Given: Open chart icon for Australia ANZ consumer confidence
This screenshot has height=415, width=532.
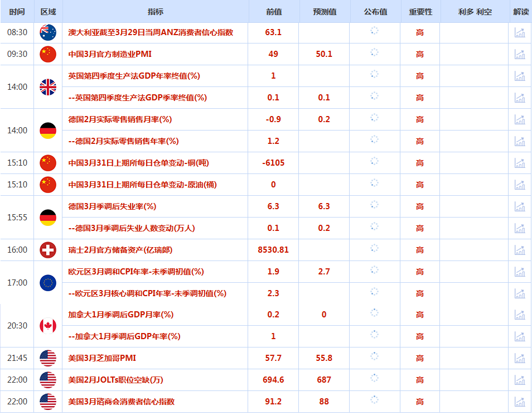Looking at the screenshot, I should 520,32.
